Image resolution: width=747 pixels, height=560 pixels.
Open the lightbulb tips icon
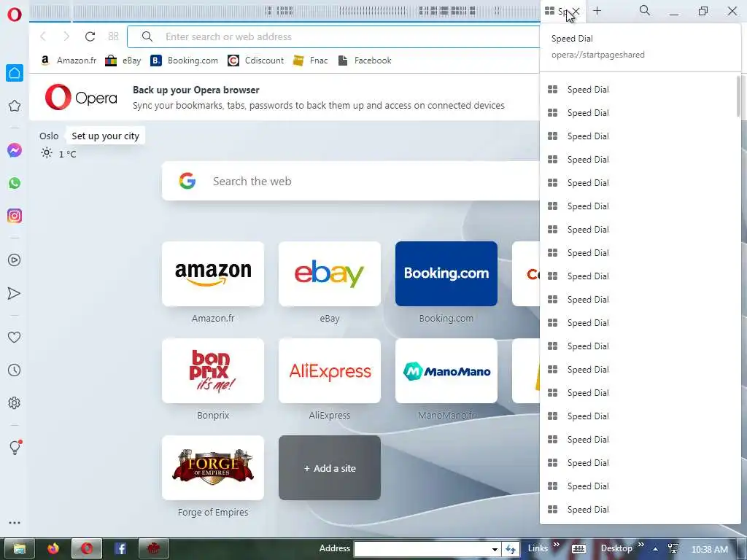pyautogui.click(x=15, y=447)
